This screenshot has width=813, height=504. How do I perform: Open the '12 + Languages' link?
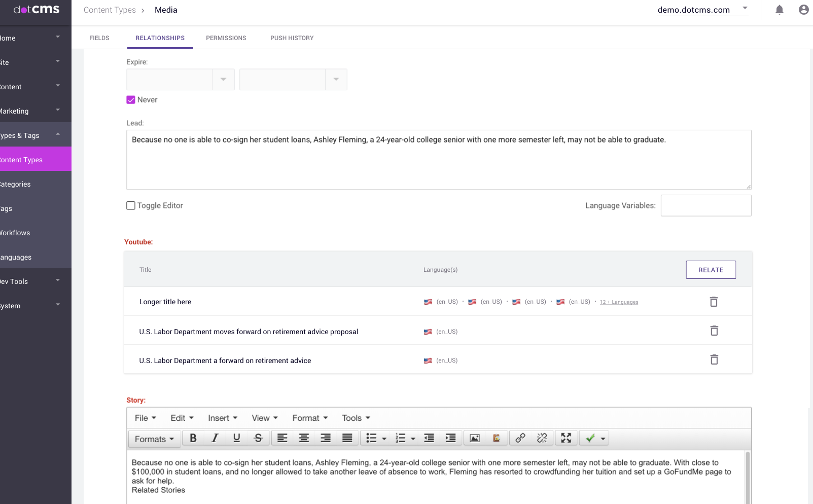click(619, 302)
